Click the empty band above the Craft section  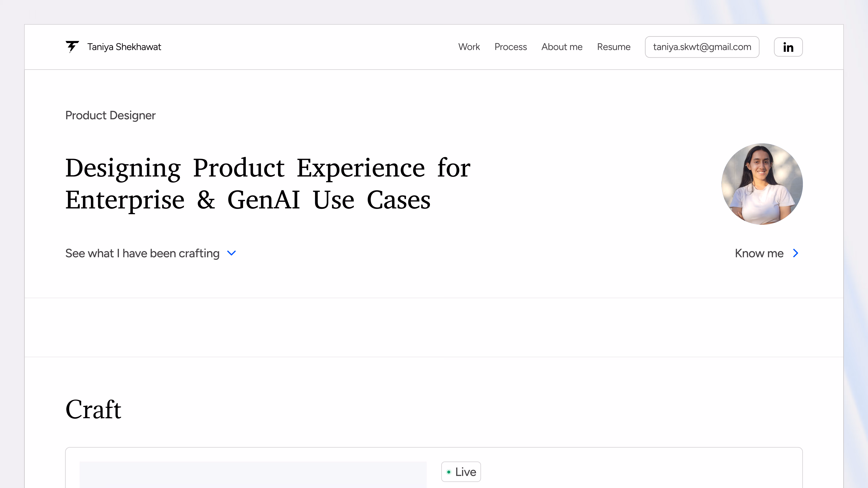pyautogui.click(x=434, y=327)
